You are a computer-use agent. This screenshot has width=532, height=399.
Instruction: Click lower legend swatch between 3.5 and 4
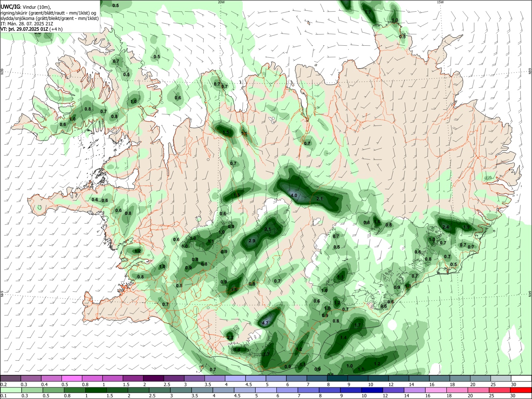point(202,390)
